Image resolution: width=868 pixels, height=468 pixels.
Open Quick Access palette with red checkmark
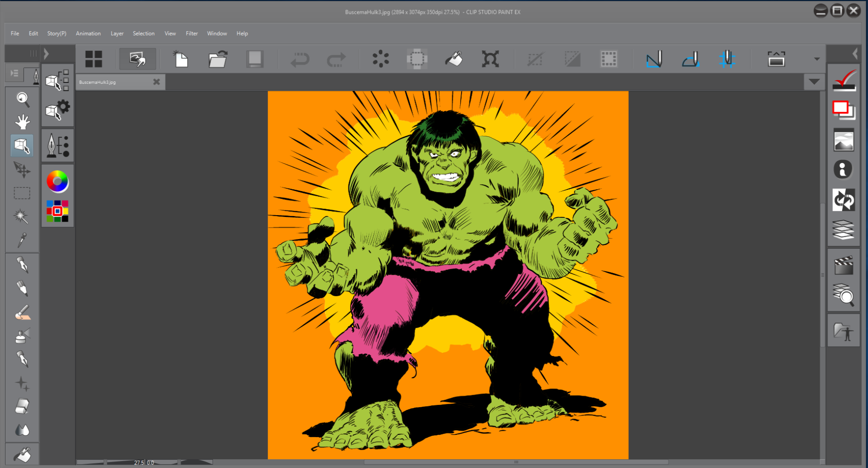click(x=844, y=80)
